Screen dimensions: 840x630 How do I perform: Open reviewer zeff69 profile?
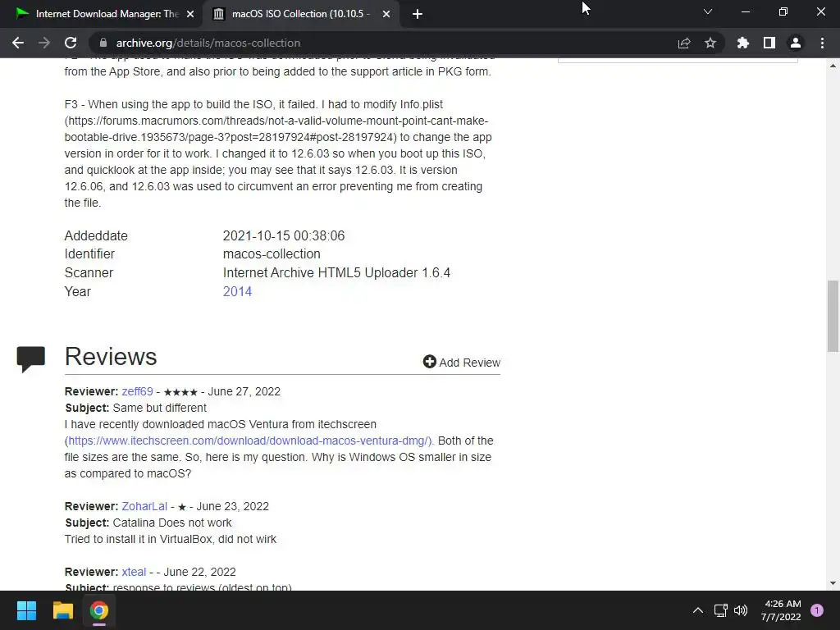(x=137, y=391)
